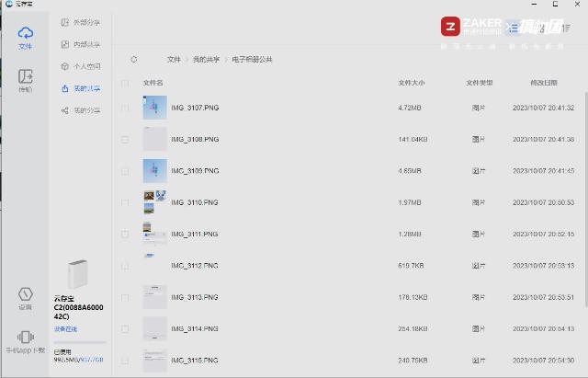The height and width of the screenshot is (378, 588).
Task: Sort by the 修改日期 column header
Action: coord(543,83)
